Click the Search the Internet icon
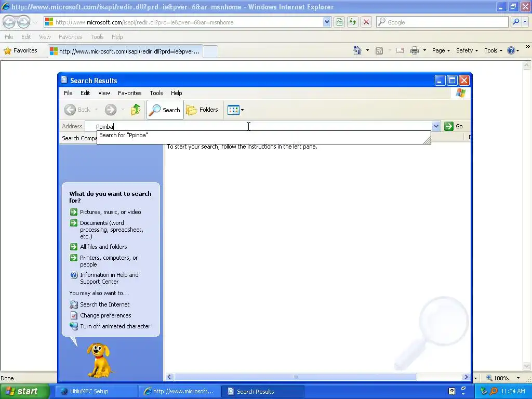The width and height of the screenshot is (532, 399). coord(74,304)
